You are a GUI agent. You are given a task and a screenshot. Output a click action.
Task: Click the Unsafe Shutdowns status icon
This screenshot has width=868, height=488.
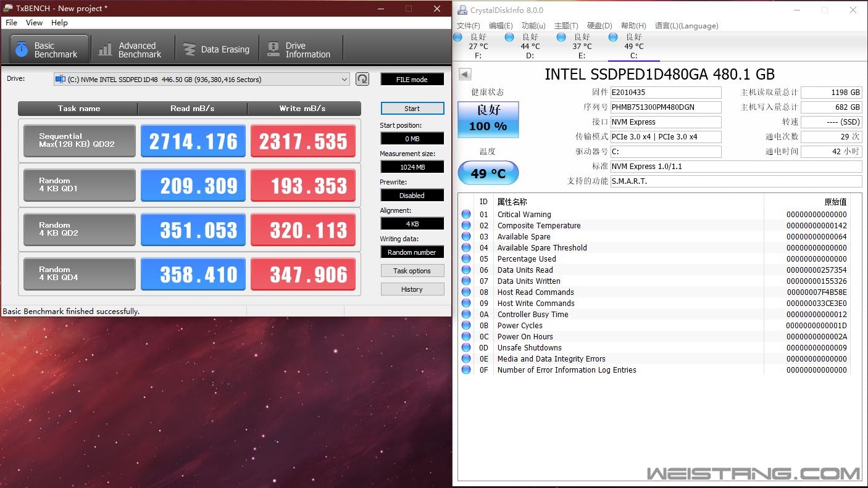(466, 347)
